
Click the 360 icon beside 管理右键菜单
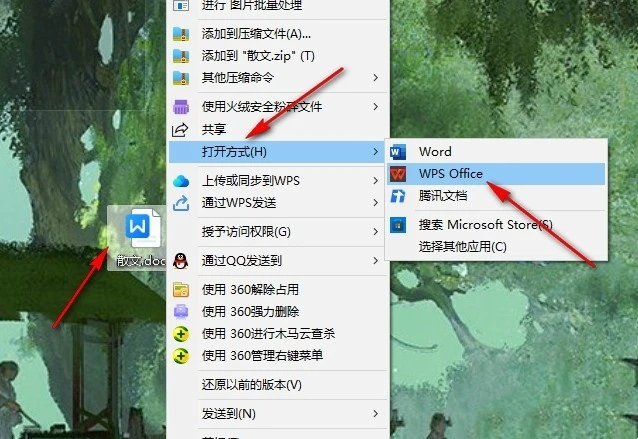(x=181, y=356)
